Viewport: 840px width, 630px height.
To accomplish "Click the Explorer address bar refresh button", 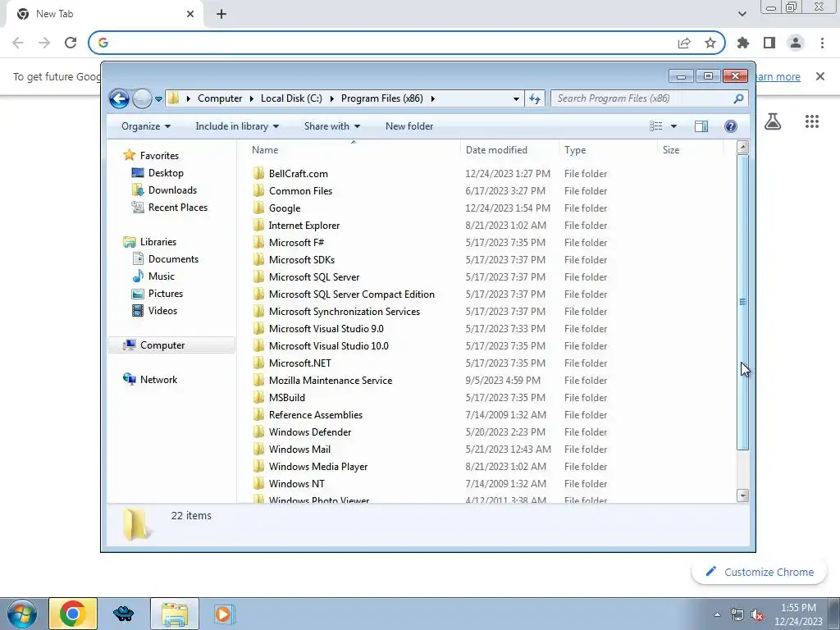I will click(x=535, y=98).
